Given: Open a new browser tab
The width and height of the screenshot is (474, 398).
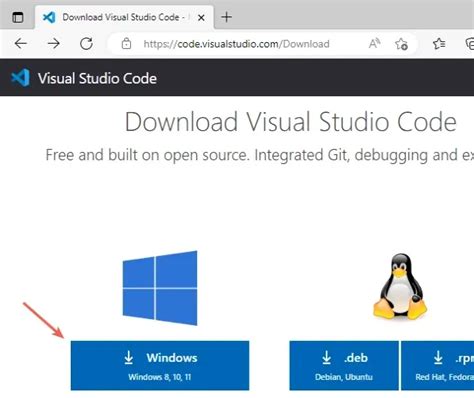Looking at the screenshot, I should point(227,17).
